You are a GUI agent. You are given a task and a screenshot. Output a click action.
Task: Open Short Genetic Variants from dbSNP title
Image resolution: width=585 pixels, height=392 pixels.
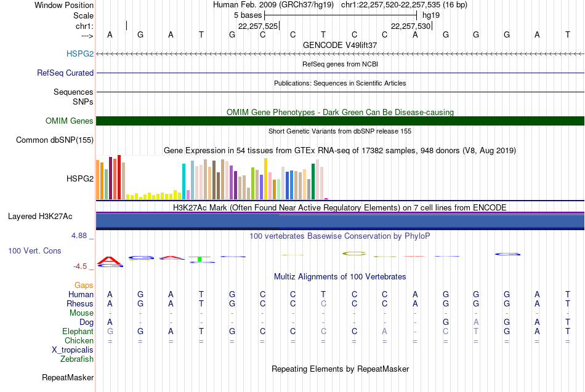point(340,131)
